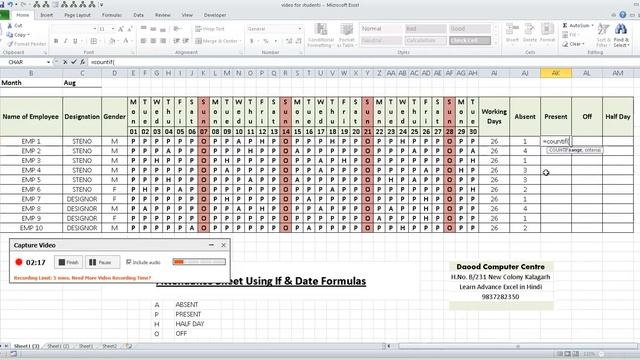Click Finish in Capture Video window

(x=68, y=262)
